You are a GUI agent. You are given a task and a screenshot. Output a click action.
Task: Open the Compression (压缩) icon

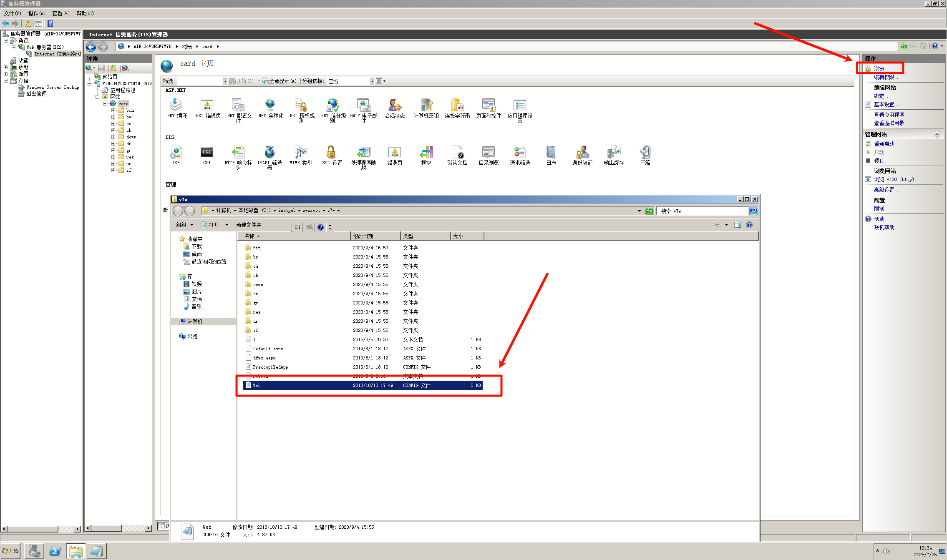[645, 153]
